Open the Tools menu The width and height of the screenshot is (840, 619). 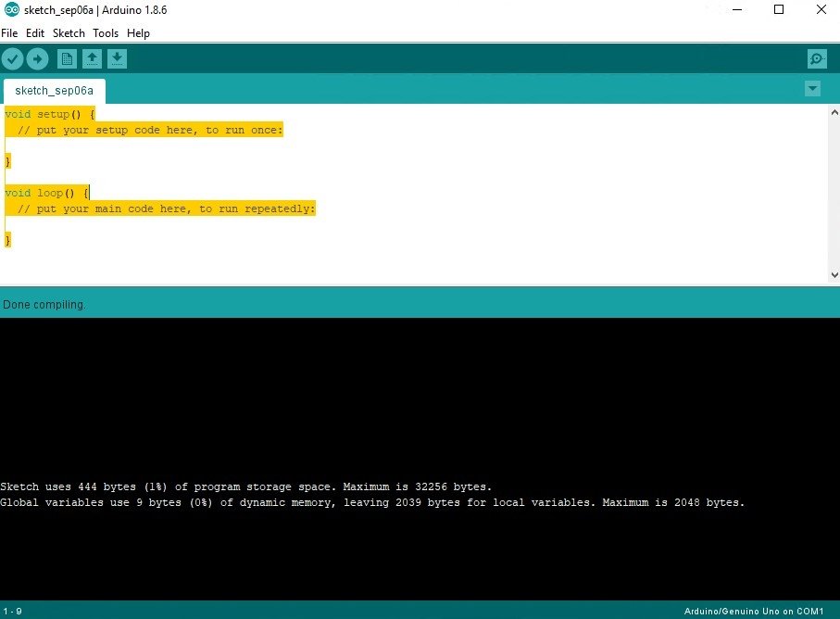click(105, 32)
